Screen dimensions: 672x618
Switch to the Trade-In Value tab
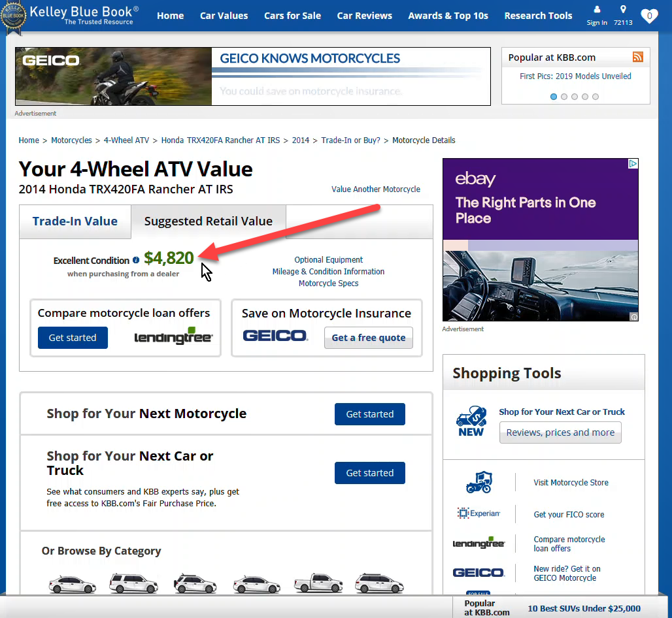tap(75, 221)
